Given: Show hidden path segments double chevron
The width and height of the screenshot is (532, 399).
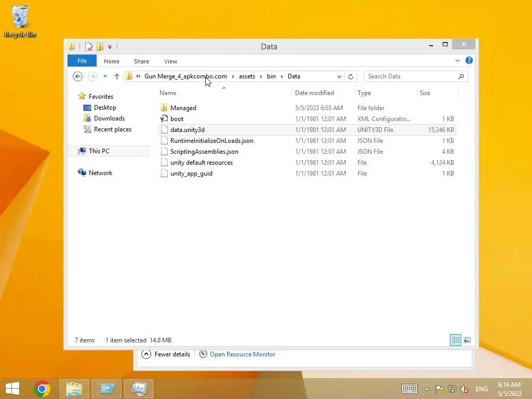Looking at the screenshot, I should pos(138,76).
